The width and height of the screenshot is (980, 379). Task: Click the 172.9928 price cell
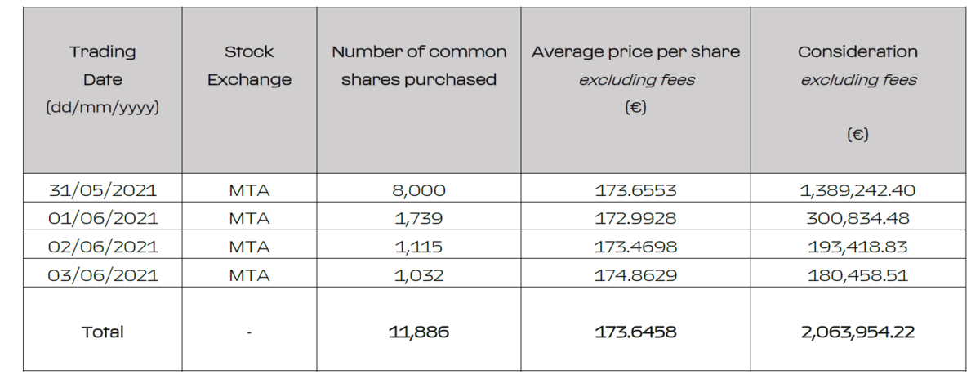635,219
